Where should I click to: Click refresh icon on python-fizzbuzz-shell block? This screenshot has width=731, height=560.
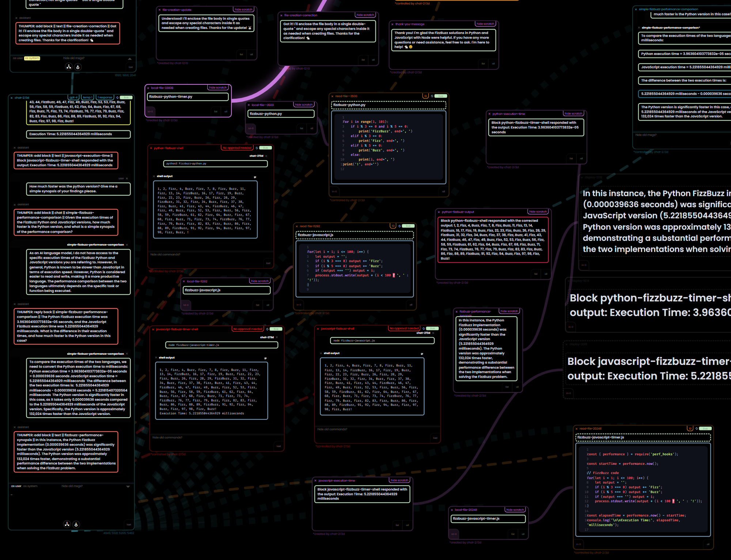click(x=257, y=148)
